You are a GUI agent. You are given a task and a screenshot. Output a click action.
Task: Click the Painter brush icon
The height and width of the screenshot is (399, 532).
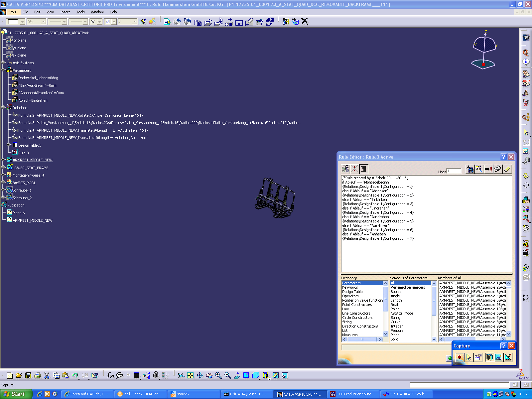(x=142, y=22)
